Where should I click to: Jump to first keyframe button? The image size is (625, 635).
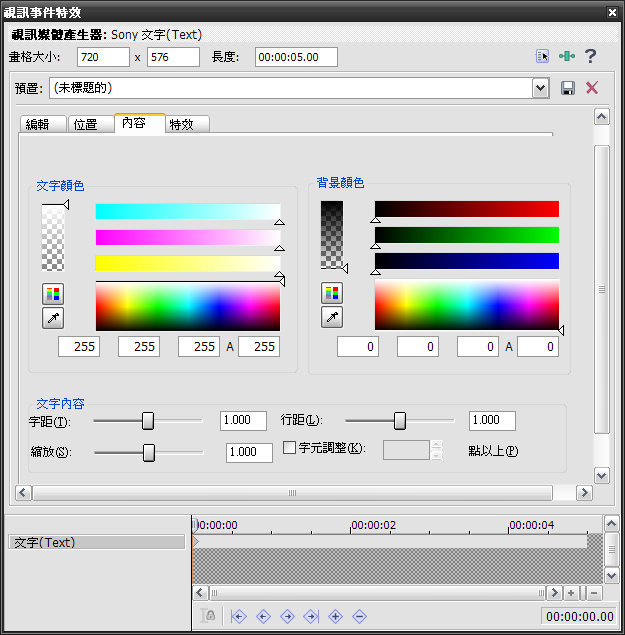(x=239, y=616)
